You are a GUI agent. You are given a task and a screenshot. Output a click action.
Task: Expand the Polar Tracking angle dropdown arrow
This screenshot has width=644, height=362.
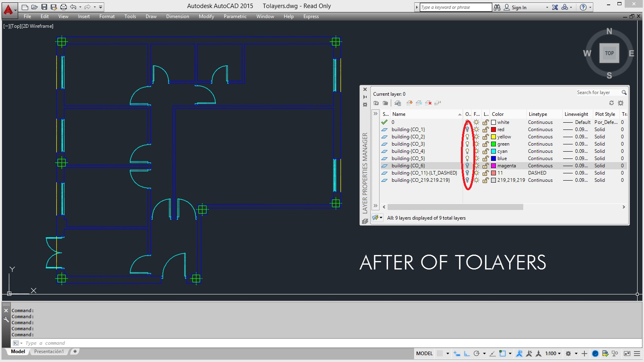484,354
